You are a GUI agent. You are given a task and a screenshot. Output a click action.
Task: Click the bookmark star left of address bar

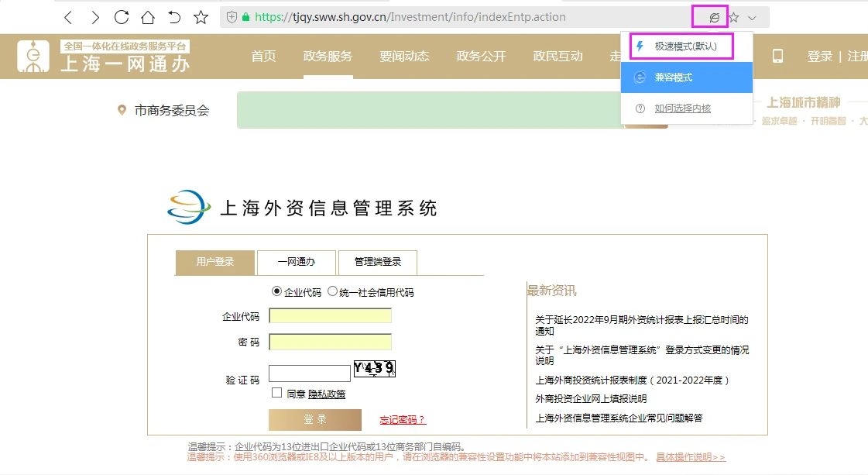201,17
